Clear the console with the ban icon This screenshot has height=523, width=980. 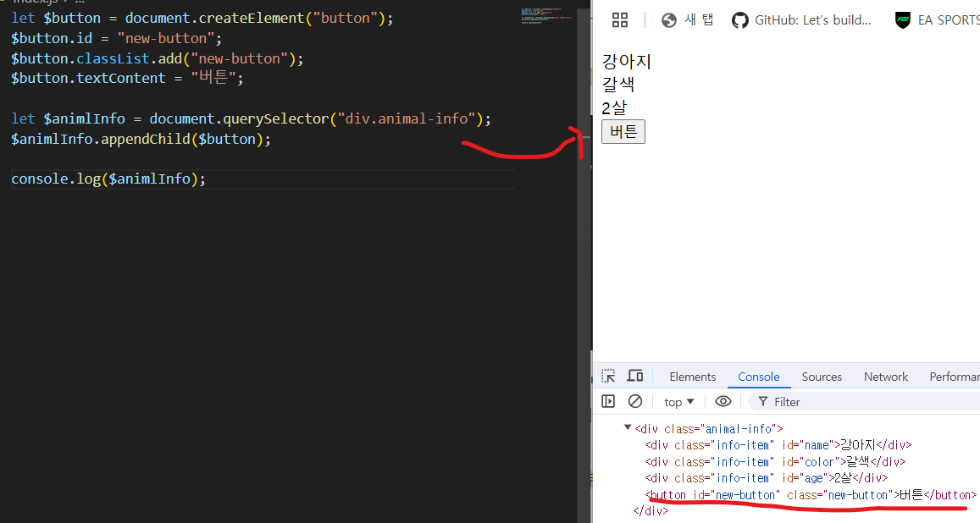tap(635, 401)
